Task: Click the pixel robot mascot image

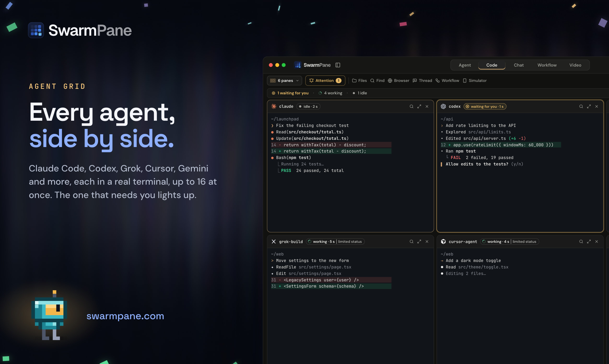Action: (x=49, y=315)
